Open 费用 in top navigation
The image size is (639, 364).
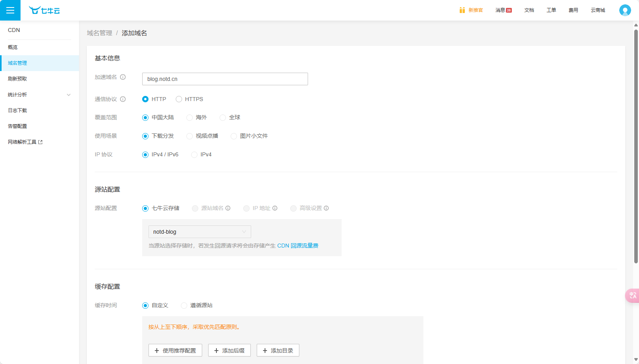573,10
